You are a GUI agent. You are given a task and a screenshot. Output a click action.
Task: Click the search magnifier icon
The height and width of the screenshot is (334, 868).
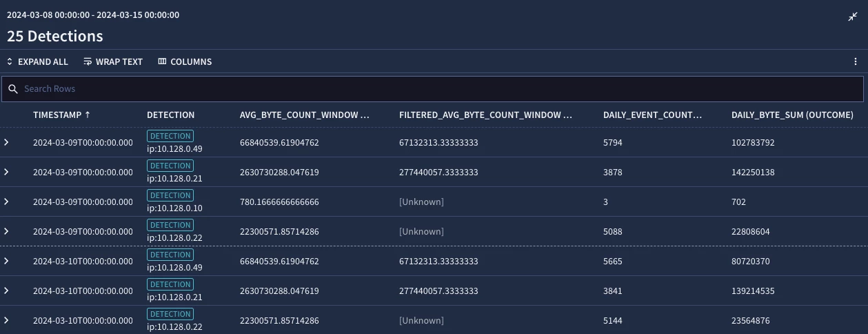click(x=13, y=89)
